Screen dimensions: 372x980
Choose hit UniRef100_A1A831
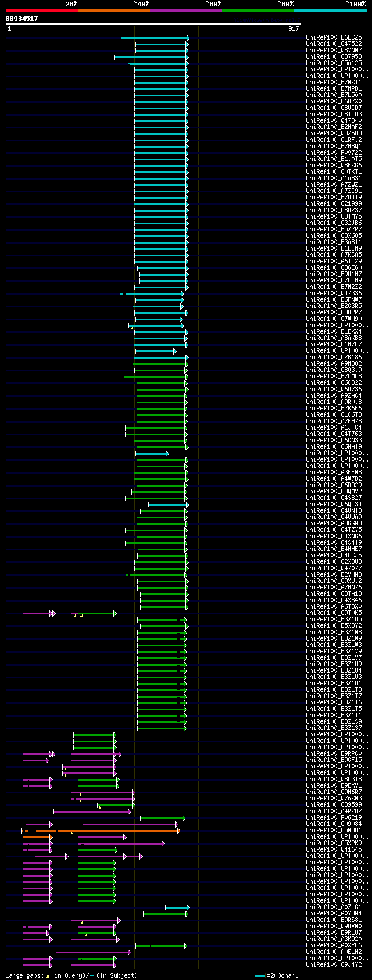click(334, 178)
